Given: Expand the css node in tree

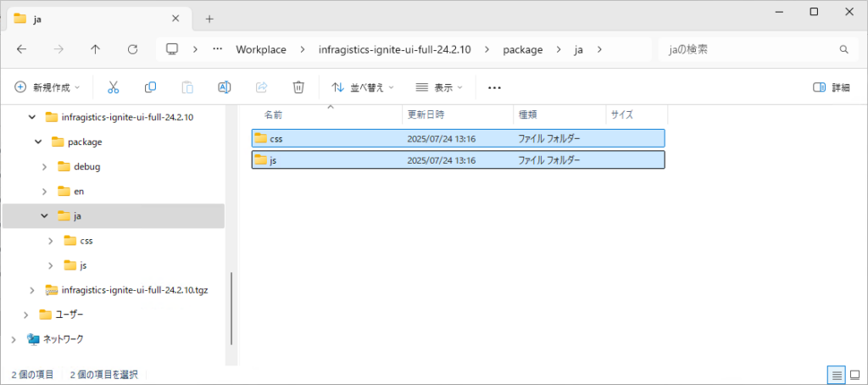Looking at the screenshot, I should 50,241.
